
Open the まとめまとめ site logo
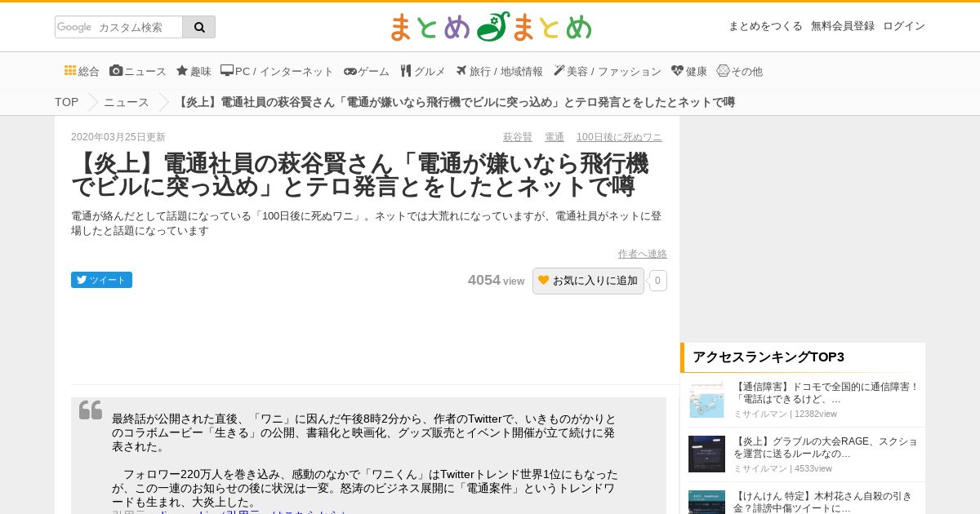tap(491, 27)
